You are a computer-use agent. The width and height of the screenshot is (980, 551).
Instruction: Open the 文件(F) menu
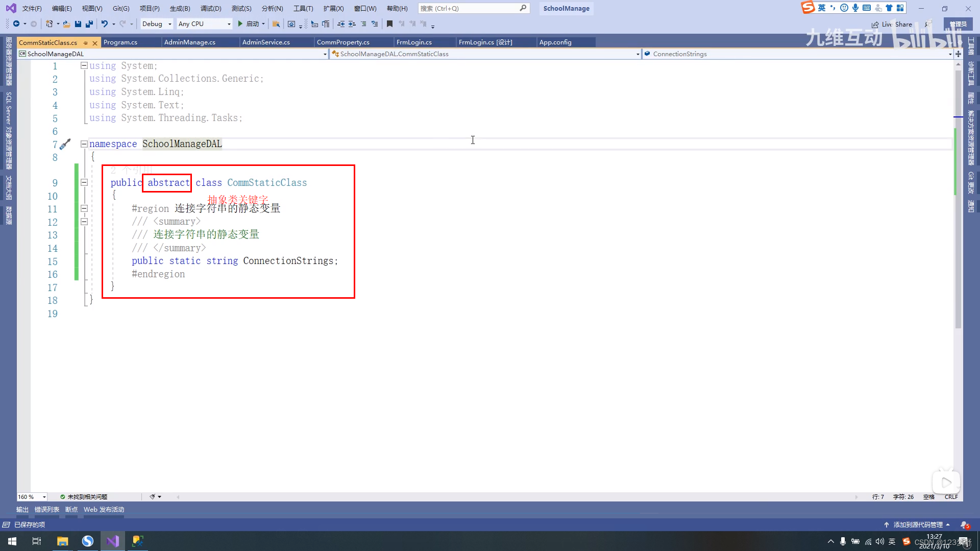[32, 8]
